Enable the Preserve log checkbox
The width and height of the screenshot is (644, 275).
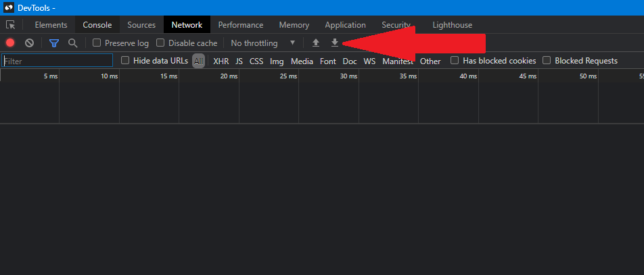point(97,43)
